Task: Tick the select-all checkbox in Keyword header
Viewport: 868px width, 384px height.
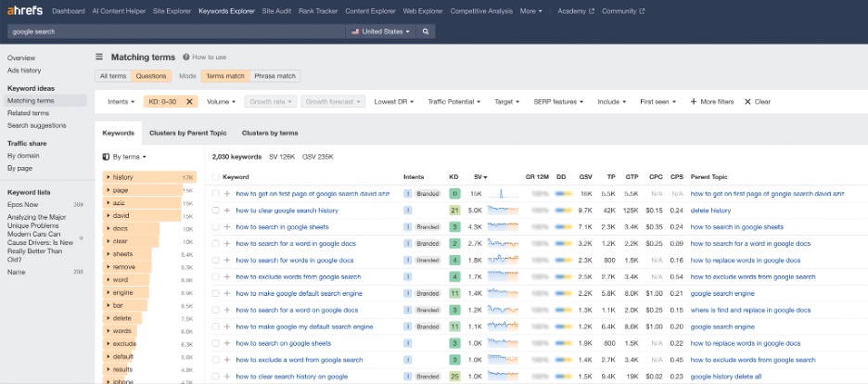Action: (215, 176)
